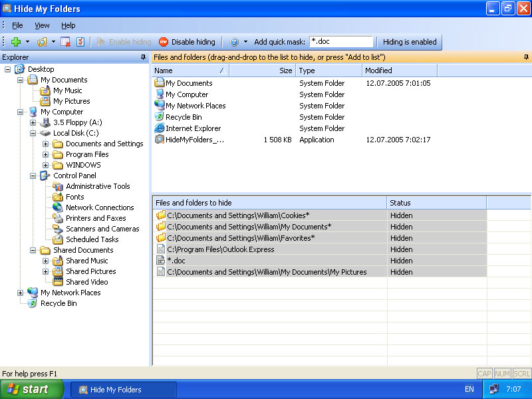532x399 pixels.
Task: Select the Cookies* hidden entry
Action: pos(238,215)
